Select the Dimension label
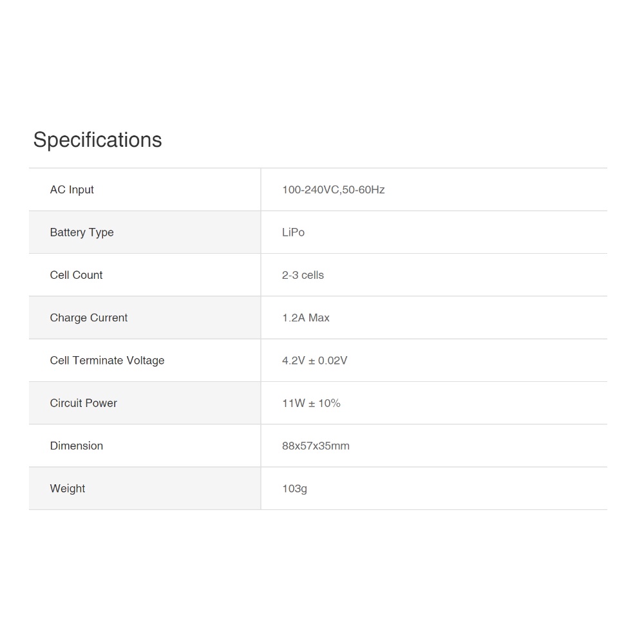 click(76, 446)
